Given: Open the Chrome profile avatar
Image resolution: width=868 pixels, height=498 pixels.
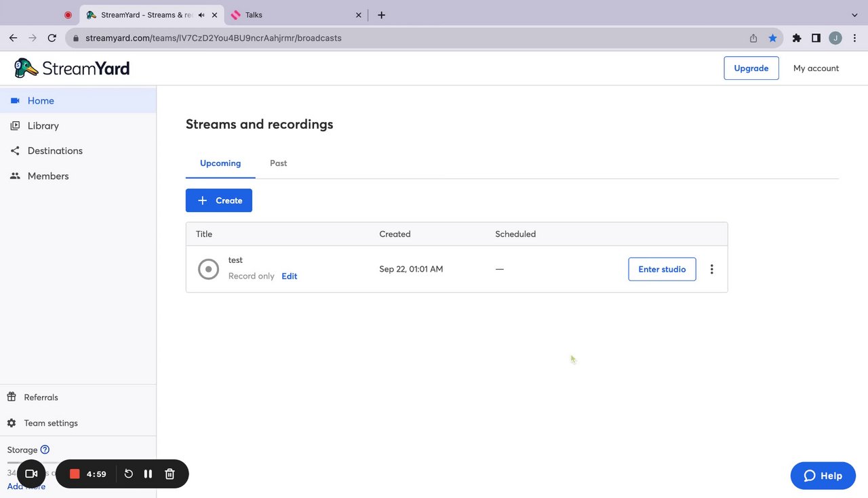Looking at the screenshot, I should click(x=835, y=38).
